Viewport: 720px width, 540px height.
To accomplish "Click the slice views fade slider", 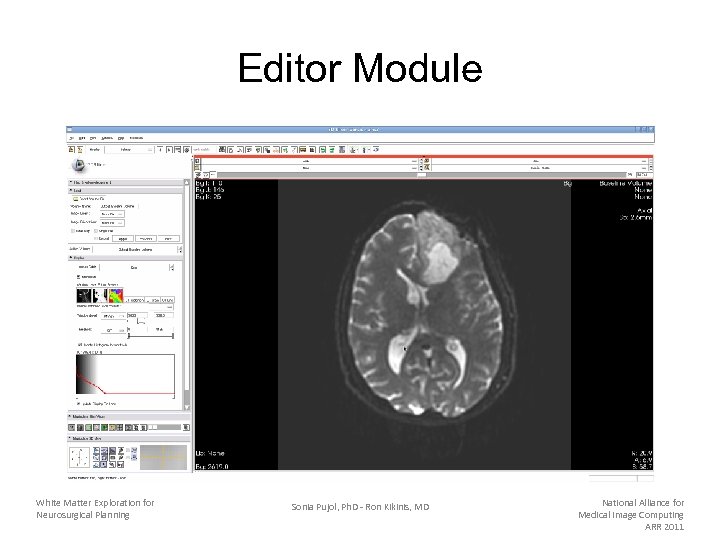I will tap(165, 427).
